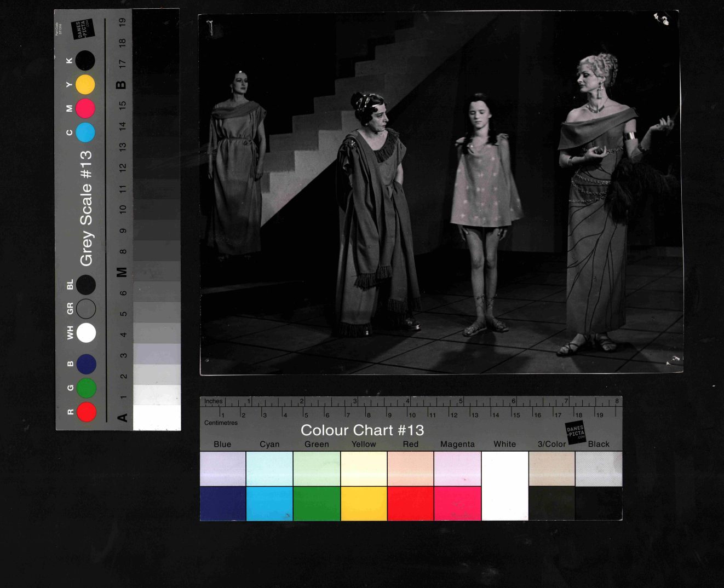Select the solid green swatch under Green label

[x=317, y=504]
